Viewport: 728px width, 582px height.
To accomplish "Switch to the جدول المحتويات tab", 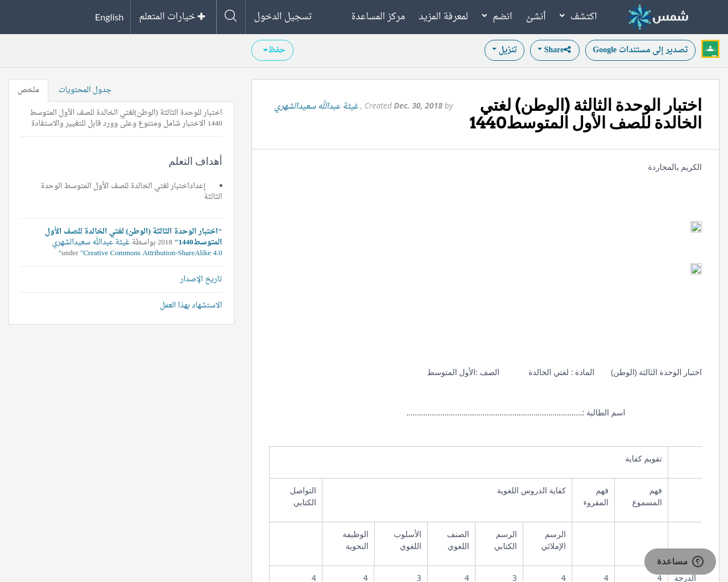I will point(85,90).
